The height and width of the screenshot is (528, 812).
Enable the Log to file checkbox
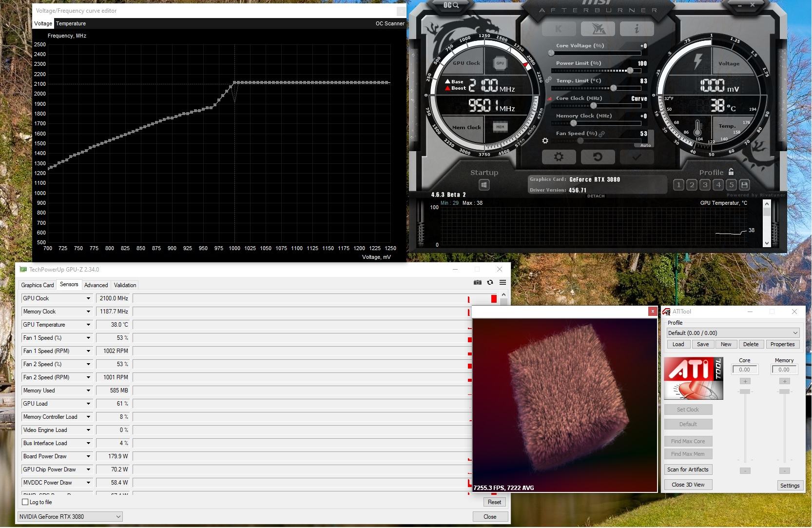click(x=25, y=502)
